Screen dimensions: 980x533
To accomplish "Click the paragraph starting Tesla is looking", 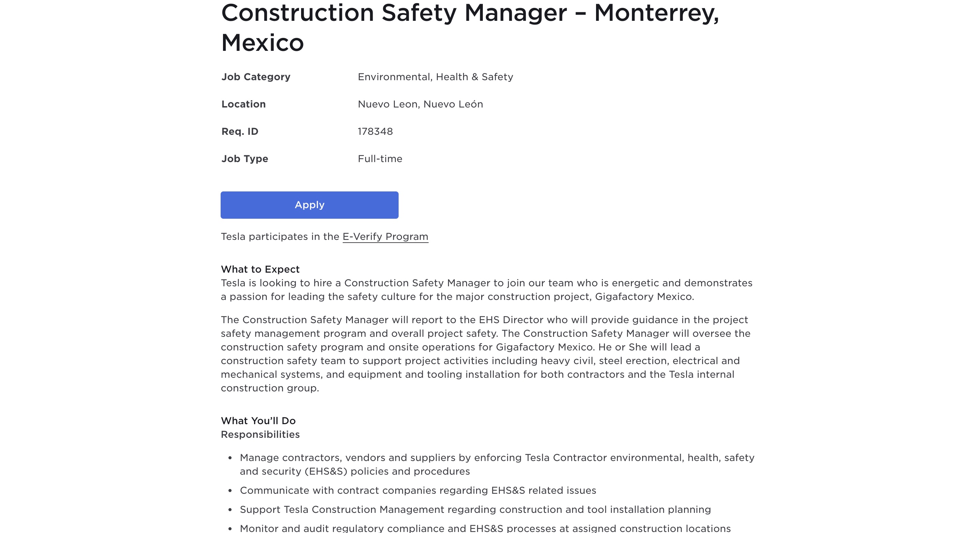I will point(487,290).
